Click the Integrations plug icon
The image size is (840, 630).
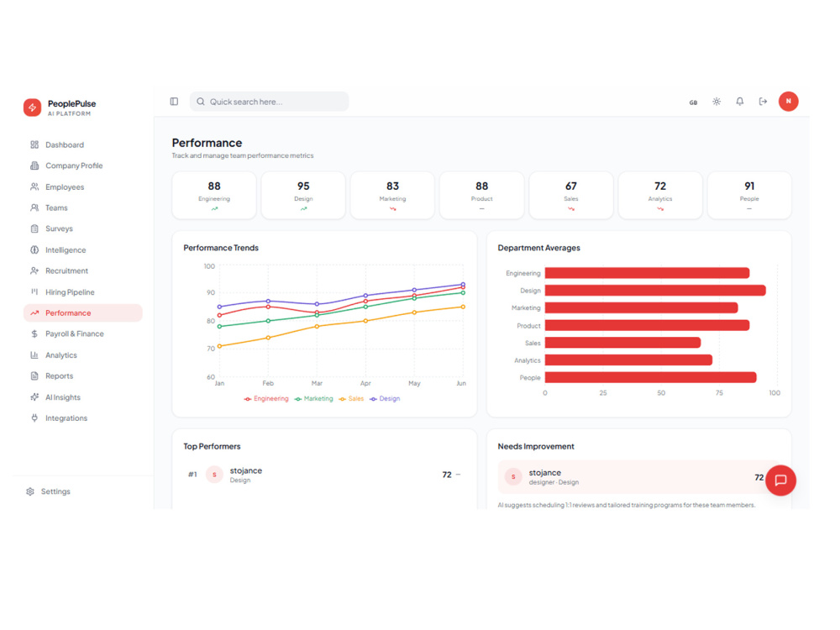click(x=34, y=417)
